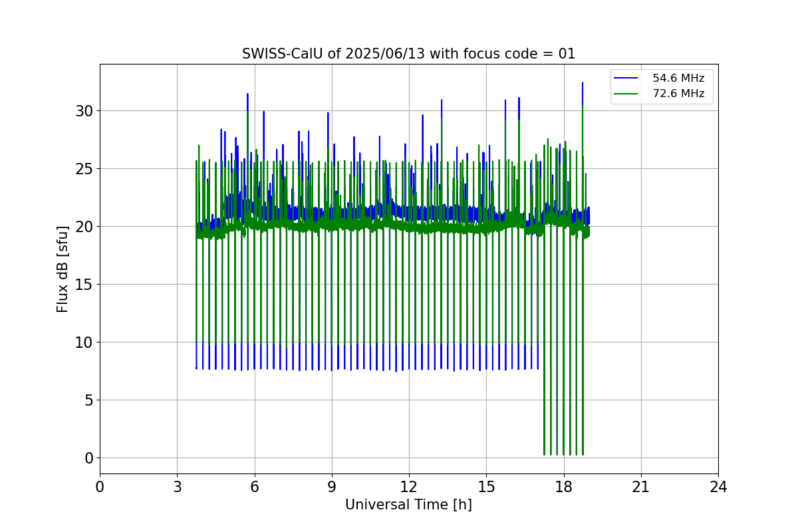Click x-axis tick label 18

[564, 487]
